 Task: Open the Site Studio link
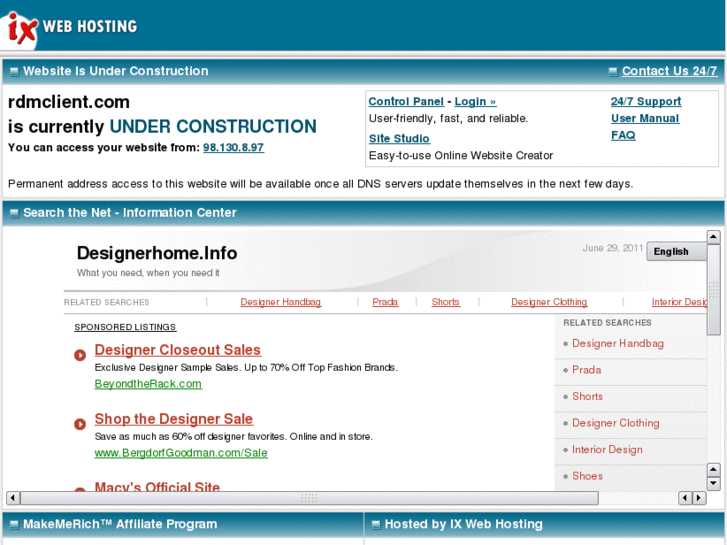point(399,139)
